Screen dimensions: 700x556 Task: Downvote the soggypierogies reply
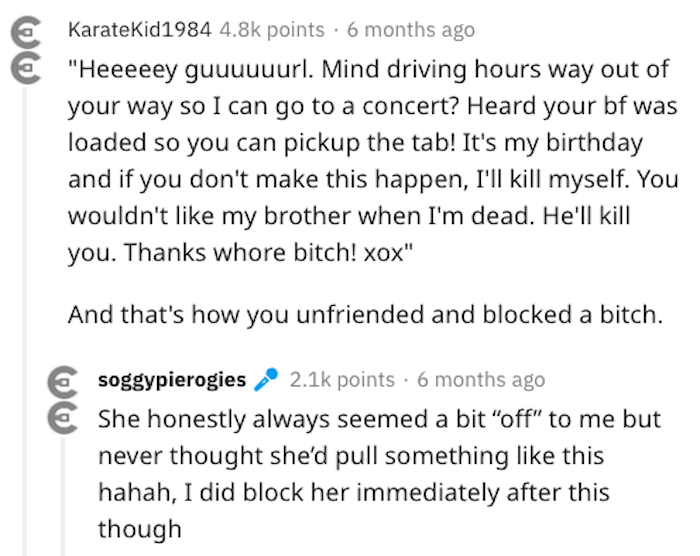[x=63, y=419]
